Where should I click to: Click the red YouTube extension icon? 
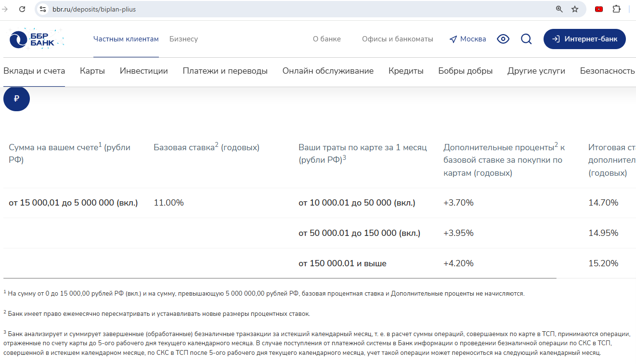pyautogui.click(x=599, y=9)
